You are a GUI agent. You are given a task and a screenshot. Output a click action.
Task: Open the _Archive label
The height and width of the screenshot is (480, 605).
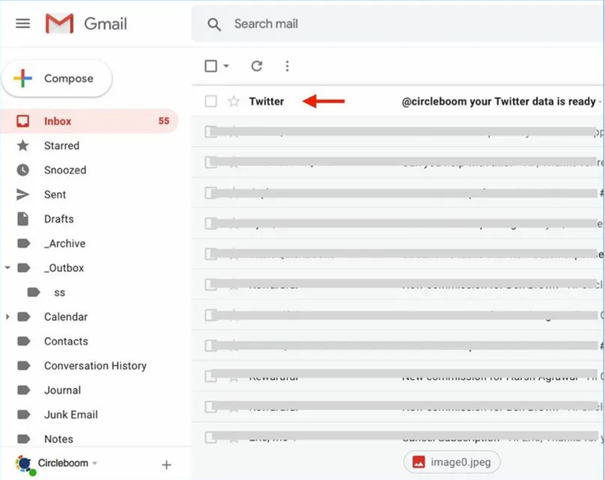tap(65, 243)
